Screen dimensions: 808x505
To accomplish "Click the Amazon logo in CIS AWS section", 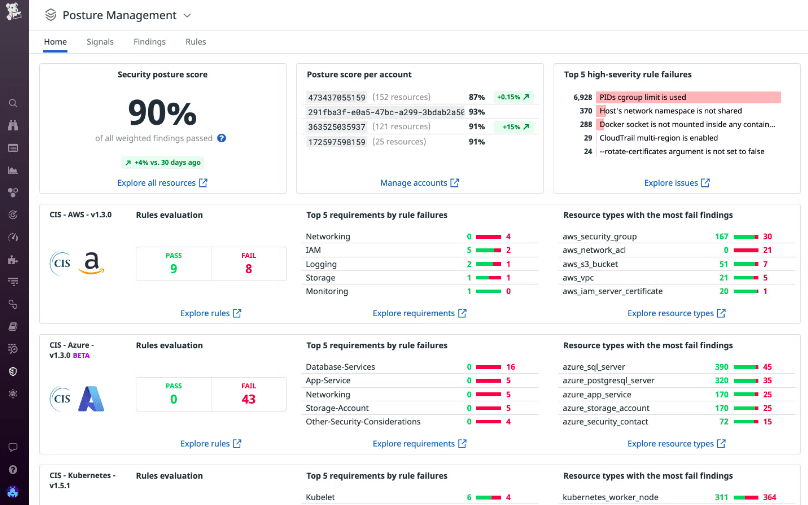I will point(91,263).
